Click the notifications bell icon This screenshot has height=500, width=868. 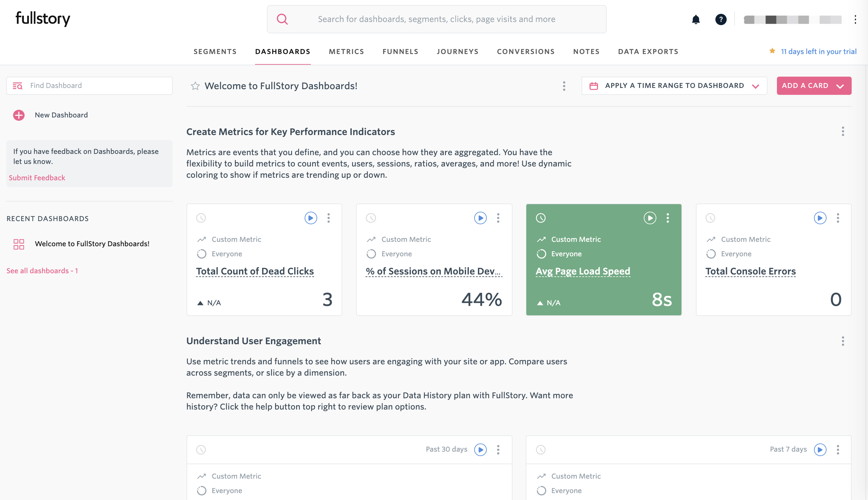click(x=696, y=19)
